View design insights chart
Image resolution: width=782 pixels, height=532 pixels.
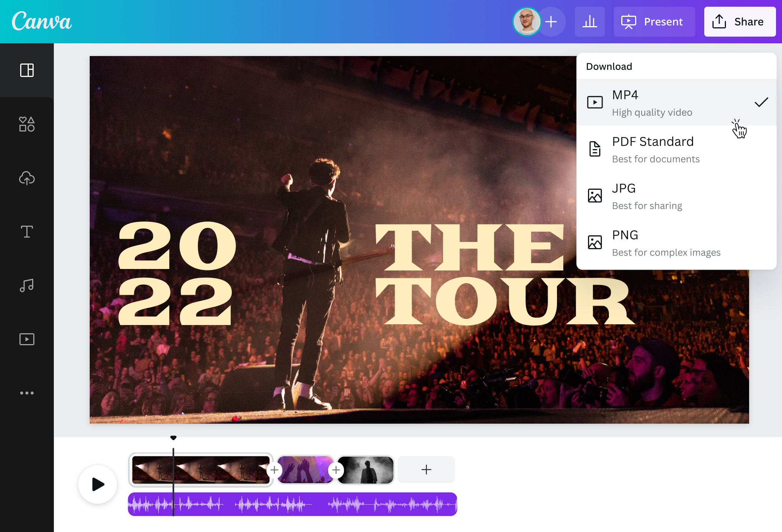click(x=590, y=21)
